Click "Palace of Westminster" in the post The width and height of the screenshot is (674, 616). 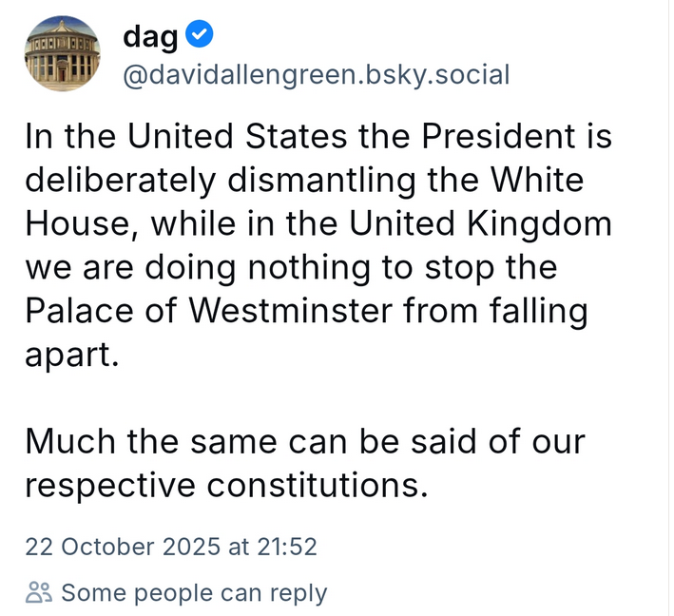[x=204, y=310]
